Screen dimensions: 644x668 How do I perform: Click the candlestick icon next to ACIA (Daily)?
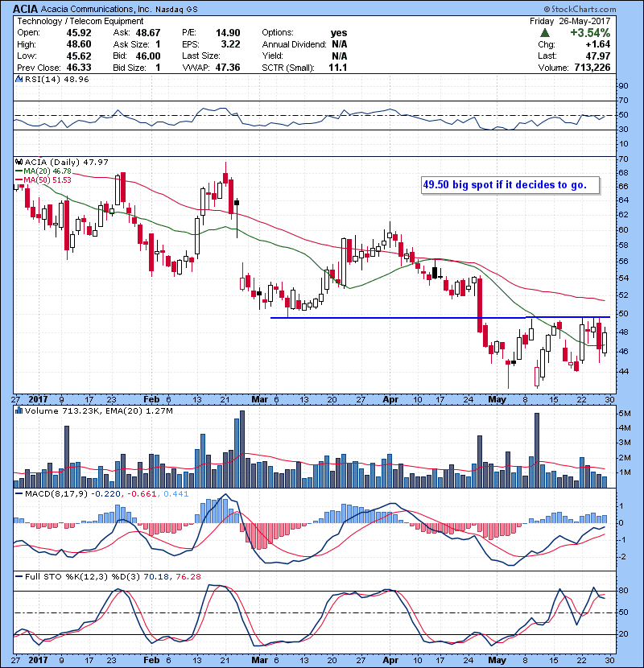[19, 162]
